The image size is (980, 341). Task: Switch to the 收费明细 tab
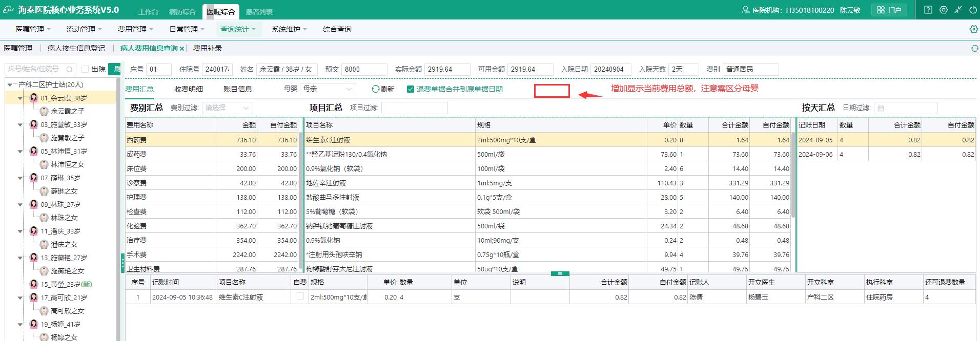coord(189,89)
